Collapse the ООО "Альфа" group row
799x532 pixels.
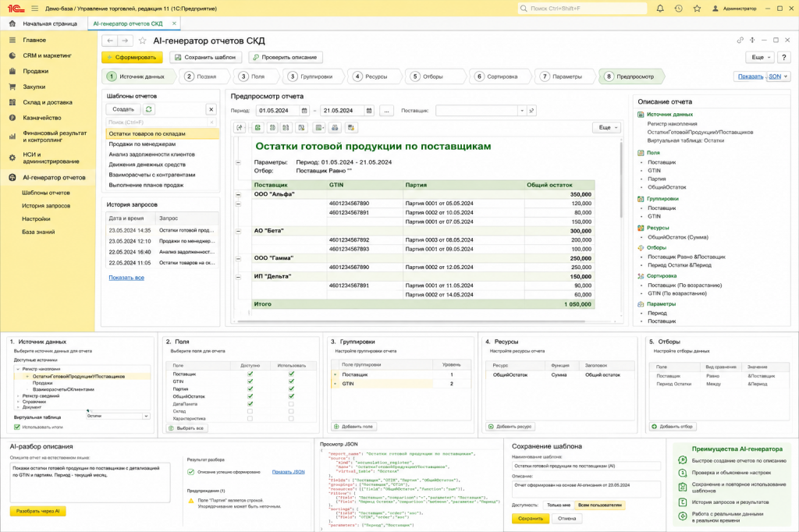[238, 195]
